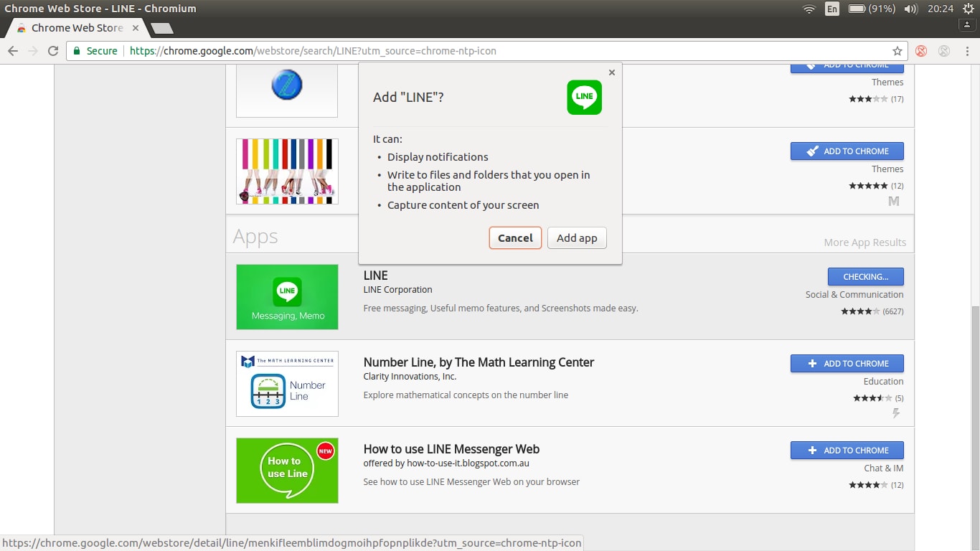Go back to the previous page

[x=13, y=51]
